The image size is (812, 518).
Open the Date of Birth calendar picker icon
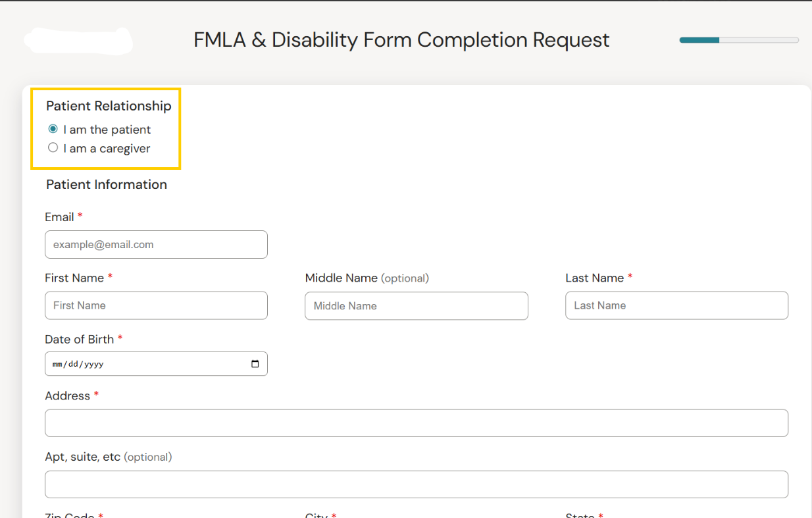pos(255,364)
